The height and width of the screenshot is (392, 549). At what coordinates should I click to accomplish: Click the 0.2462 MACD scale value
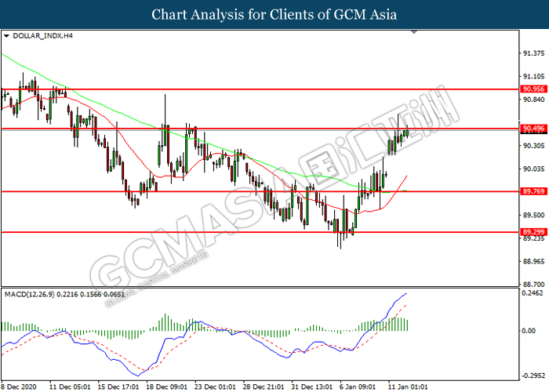[533, 293]
